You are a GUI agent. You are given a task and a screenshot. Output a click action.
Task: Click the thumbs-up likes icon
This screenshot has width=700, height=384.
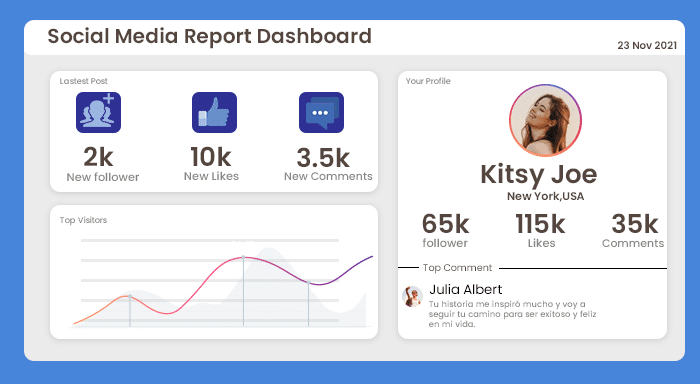(214, 113)
